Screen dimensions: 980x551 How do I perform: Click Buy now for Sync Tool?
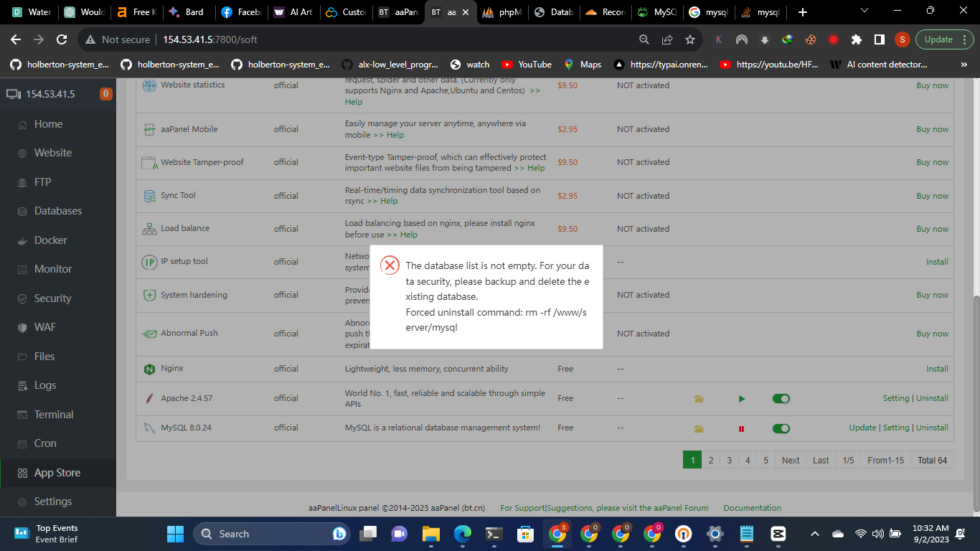(932, 196)
